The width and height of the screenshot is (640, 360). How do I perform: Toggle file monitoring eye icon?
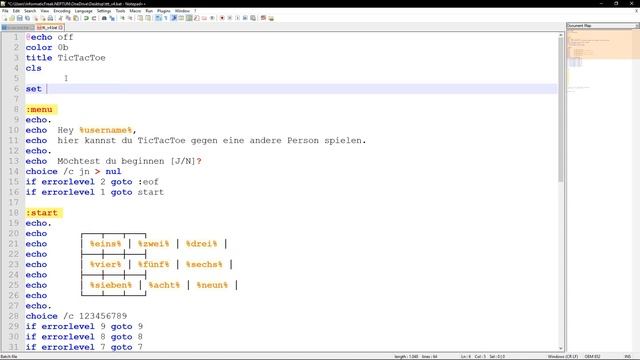pos(212,18)
